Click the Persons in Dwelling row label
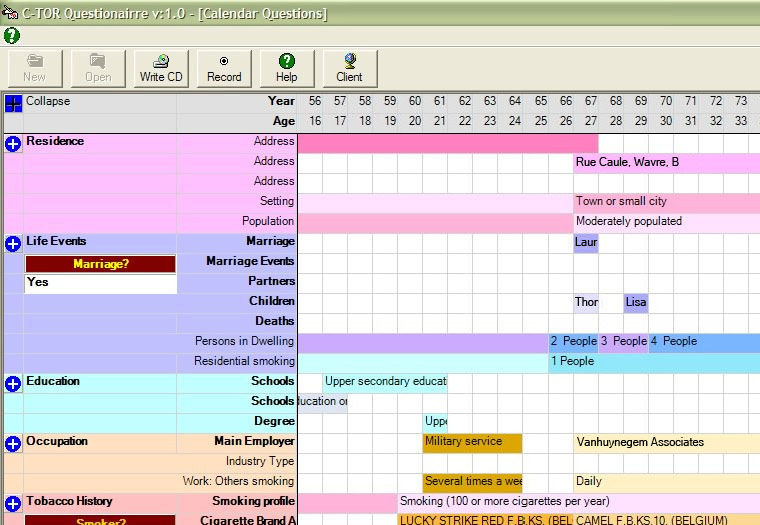This screenshot has width=760, height=525. tap(244, 342)
